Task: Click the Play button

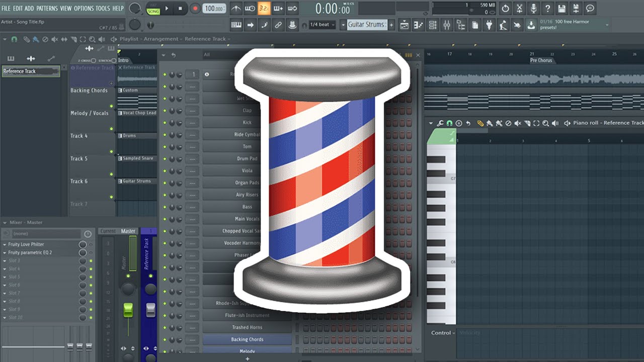Action: [x=167, y=9]
